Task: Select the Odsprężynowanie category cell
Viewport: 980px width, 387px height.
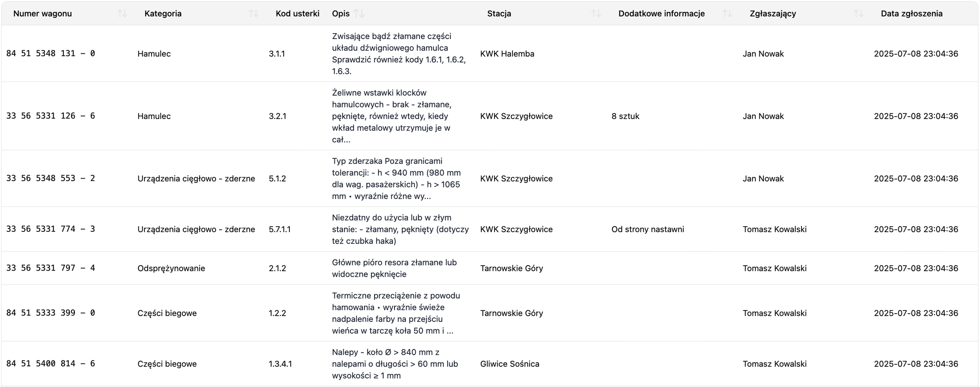Action: [x=171, y=268]
